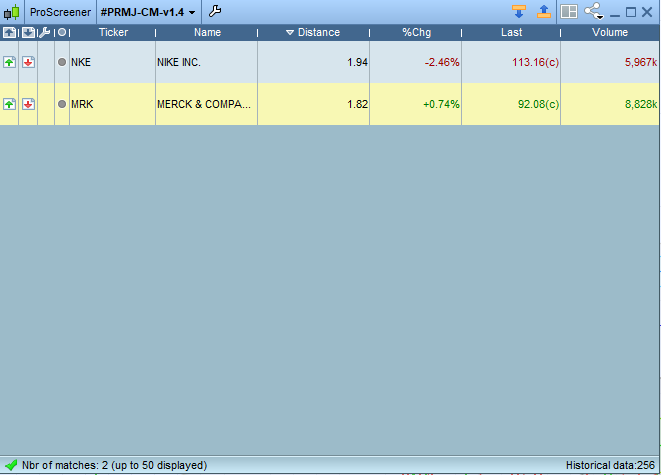Click the orange downward arrow icon
661x475 pixels.
coord(519,11)
